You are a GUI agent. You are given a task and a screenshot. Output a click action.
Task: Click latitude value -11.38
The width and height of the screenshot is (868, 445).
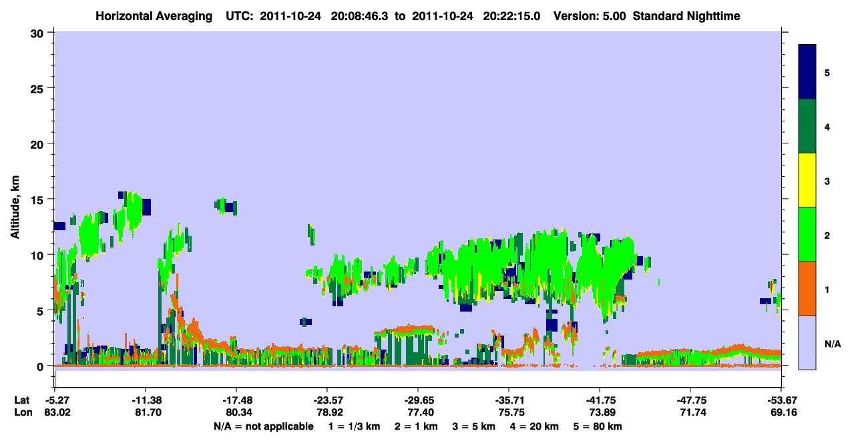[145, 400]
